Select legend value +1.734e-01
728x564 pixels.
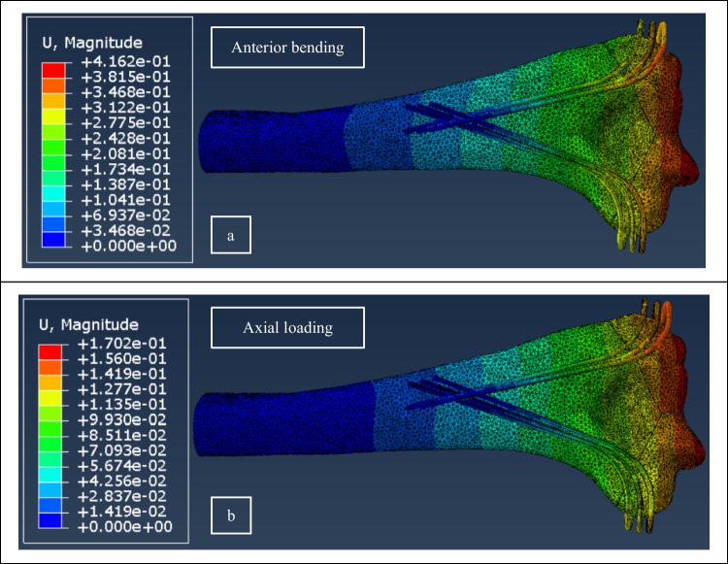pos(126,169)
